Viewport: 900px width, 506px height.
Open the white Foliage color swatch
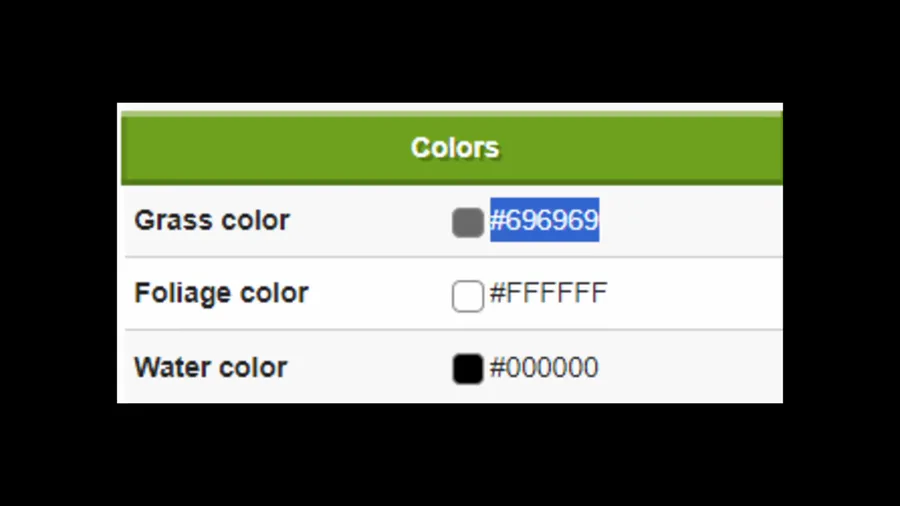coord(467,296)
